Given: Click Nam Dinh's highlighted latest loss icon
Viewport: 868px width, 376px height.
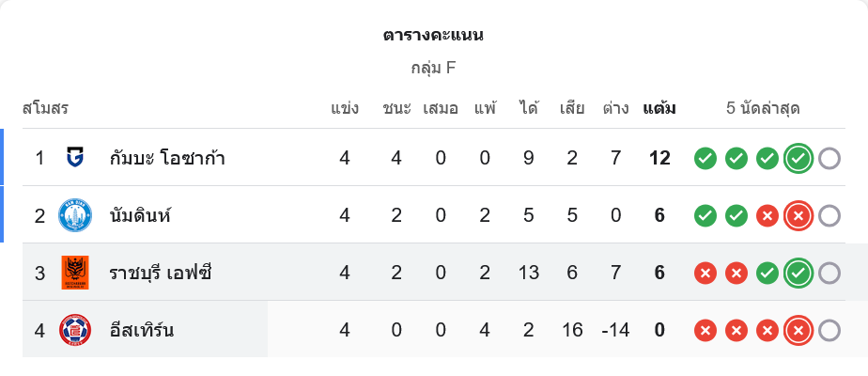Looking at the screenshot, I should click(798, 216).
